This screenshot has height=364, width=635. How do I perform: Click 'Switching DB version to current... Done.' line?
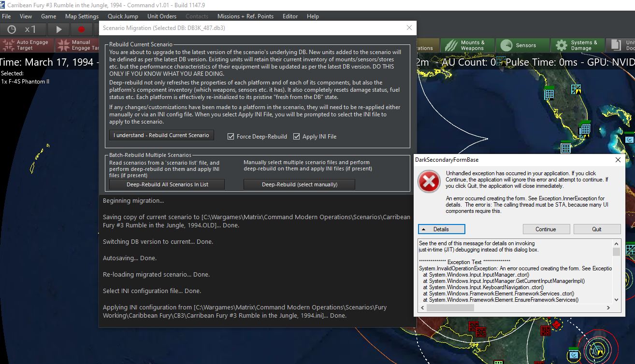[x=158, y=241]
